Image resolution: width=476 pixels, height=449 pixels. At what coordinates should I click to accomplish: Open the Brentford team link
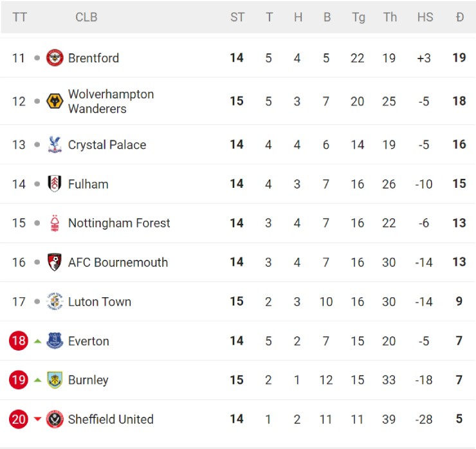pos(93,58)
